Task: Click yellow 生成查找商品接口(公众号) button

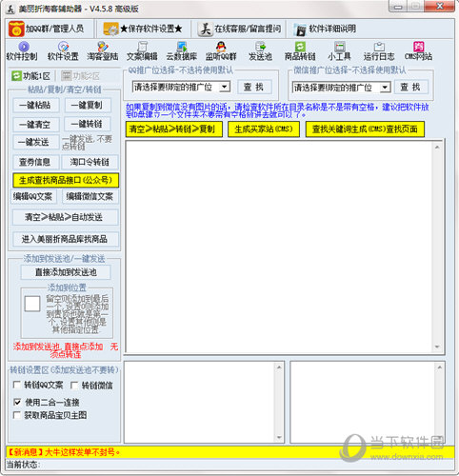Action: coord(66,180)
